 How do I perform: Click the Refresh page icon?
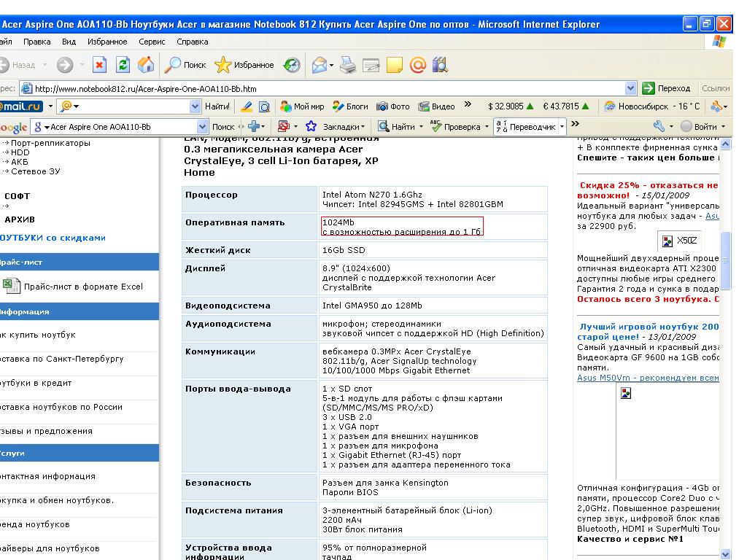123,65
